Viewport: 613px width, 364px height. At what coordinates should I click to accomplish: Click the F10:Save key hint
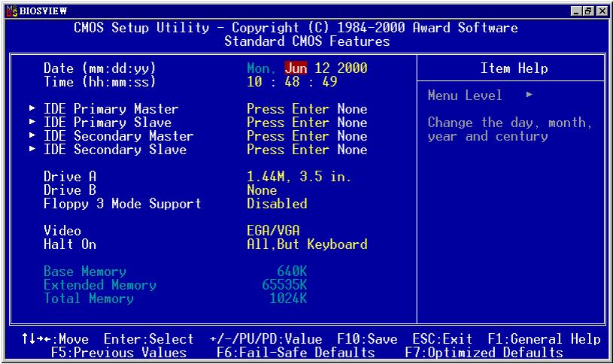point(367,339)
